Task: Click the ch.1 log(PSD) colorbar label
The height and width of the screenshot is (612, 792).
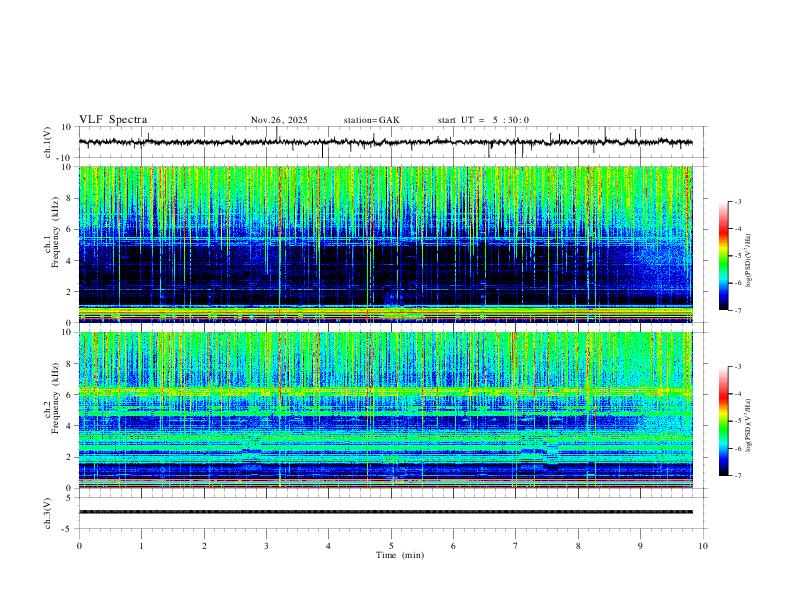Action: click(x=749, y=260)
